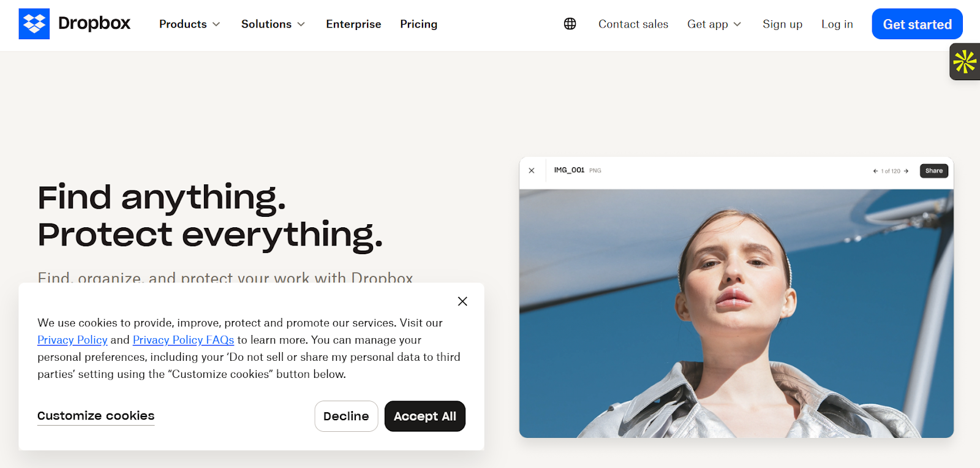Go to next image with right arrow
The image size is (980, 468).
point(906,172)
